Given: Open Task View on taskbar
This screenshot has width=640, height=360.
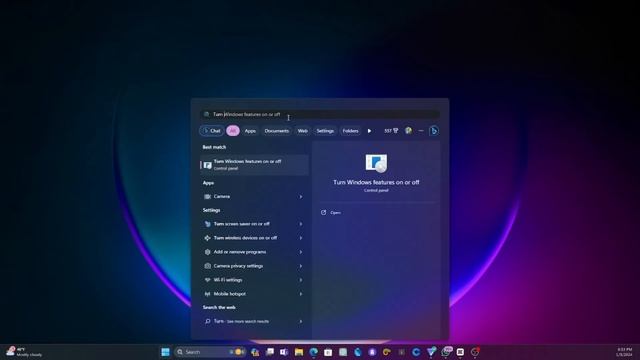Looking at the screenshot, I should tap(270, 352).
